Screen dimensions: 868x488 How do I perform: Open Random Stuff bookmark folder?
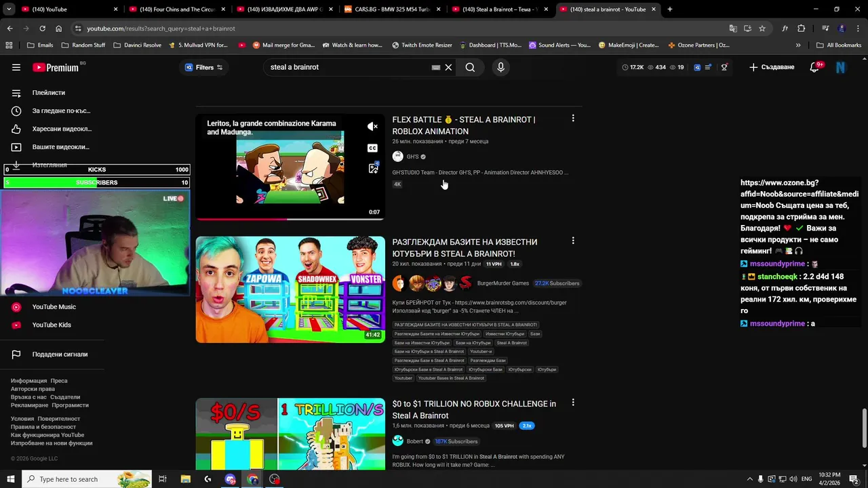point(83,45)
